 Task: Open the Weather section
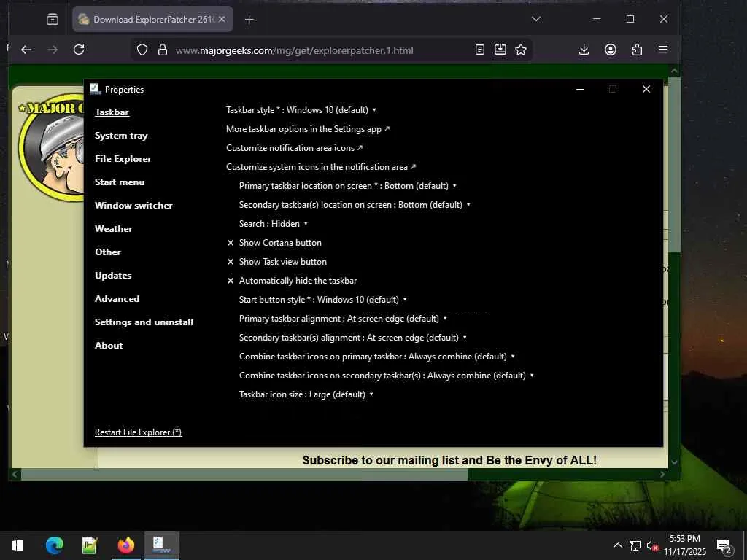(x=113, y=229)
